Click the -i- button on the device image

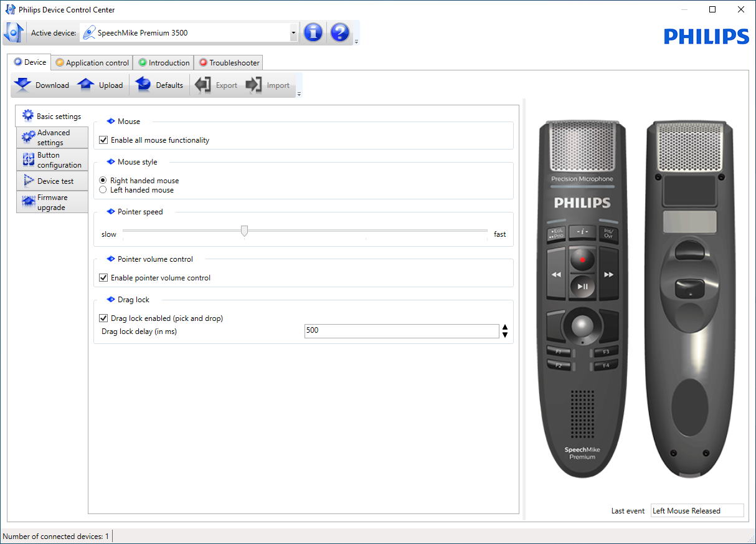point(583,232)
